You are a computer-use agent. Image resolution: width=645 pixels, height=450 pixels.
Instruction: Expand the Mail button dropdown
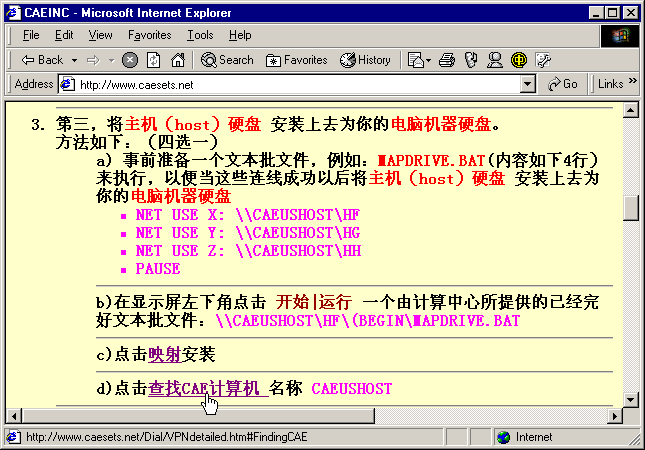tap(430, 60)
